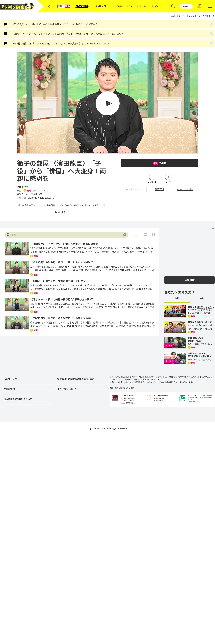The image size is (215, 644).
Task: Dismiss the テレ朝動画メンテナンス notice
Action: coord(211,24)
